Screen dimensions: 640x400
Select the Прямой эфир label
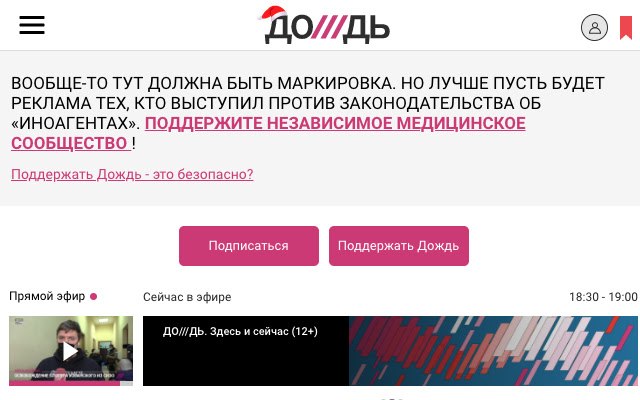point(47,296)
